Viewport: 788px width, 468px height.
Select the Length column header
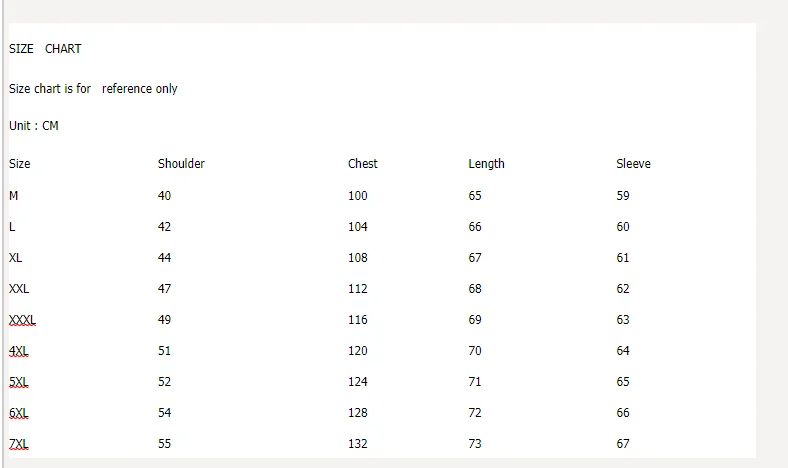486,164
